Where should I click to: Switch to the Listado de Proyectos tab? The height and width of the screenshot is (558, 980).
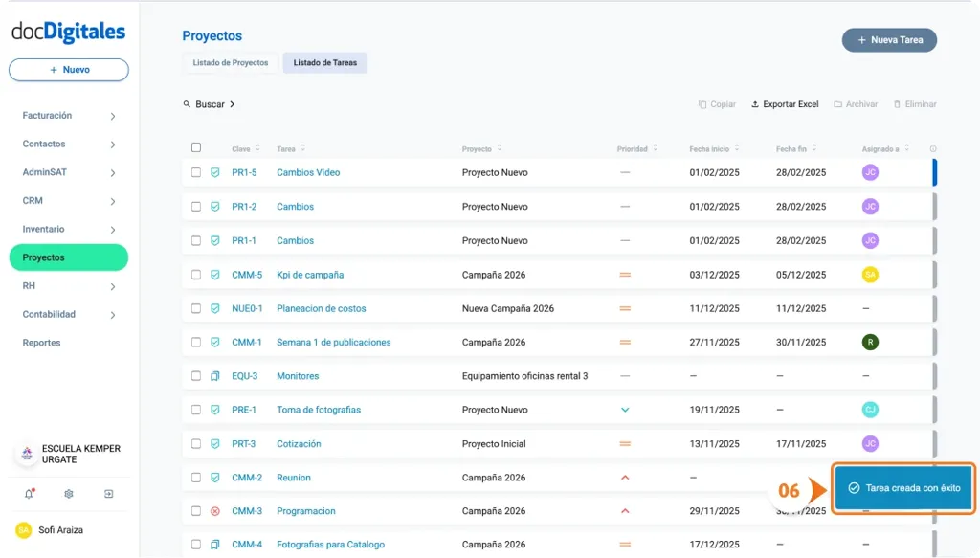[230, 62]
